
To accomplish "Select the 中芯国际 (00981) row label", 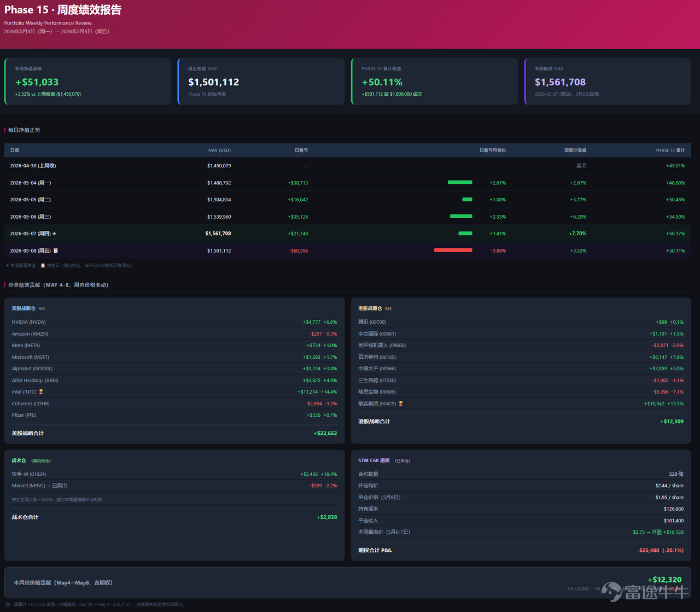I will pyautogui.click(x=377, y=334).
